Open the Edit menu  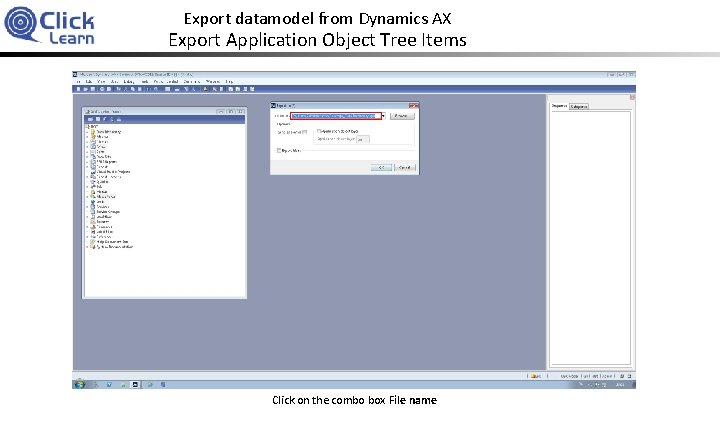pyautogui.click(x=88, y=82)
